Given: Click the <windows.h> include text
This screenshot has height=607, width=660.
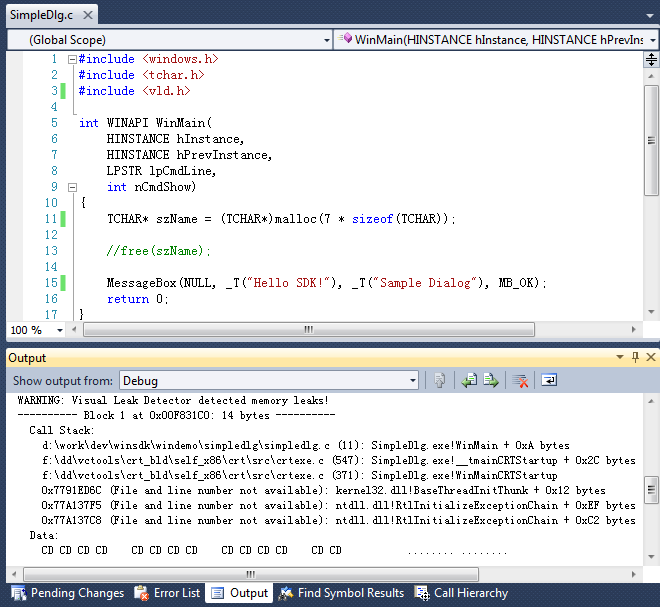Looking at the screenshot, I should (x=180, y=59).
